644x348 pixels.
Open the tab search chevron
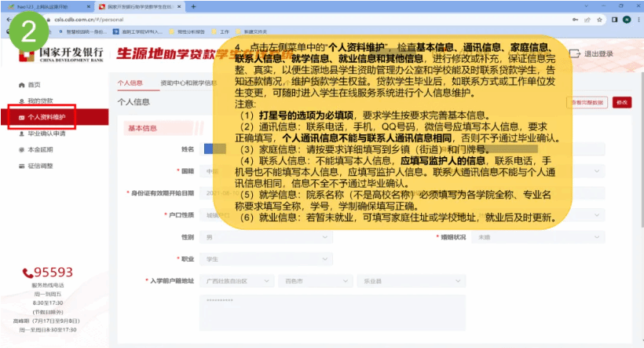click(586, 5)
